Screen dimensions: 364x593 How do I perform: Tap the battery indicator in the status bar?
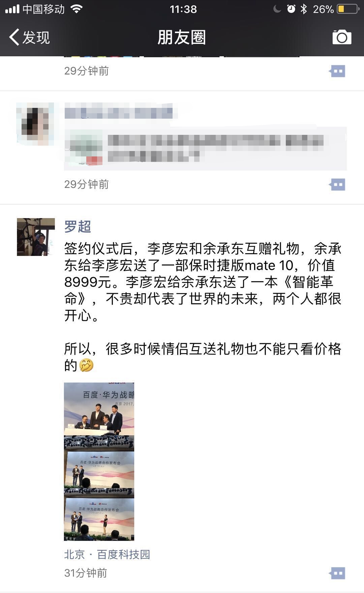point(347,9)
